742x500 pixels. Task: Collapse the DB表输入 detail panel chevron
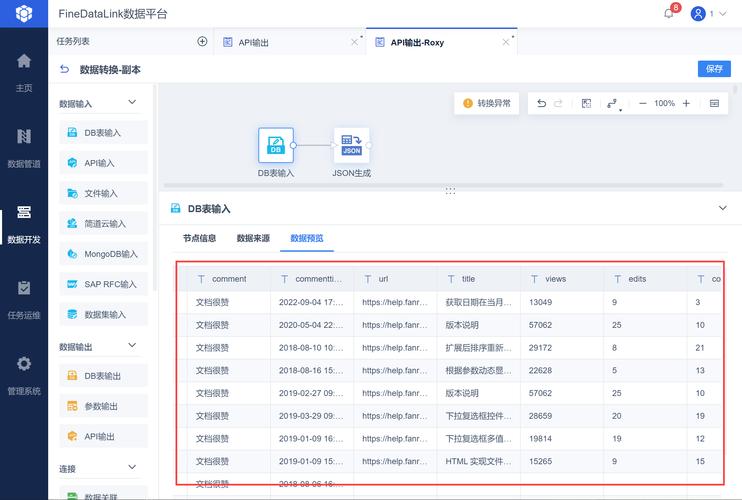pyautogui.click(x=723, y=208)
